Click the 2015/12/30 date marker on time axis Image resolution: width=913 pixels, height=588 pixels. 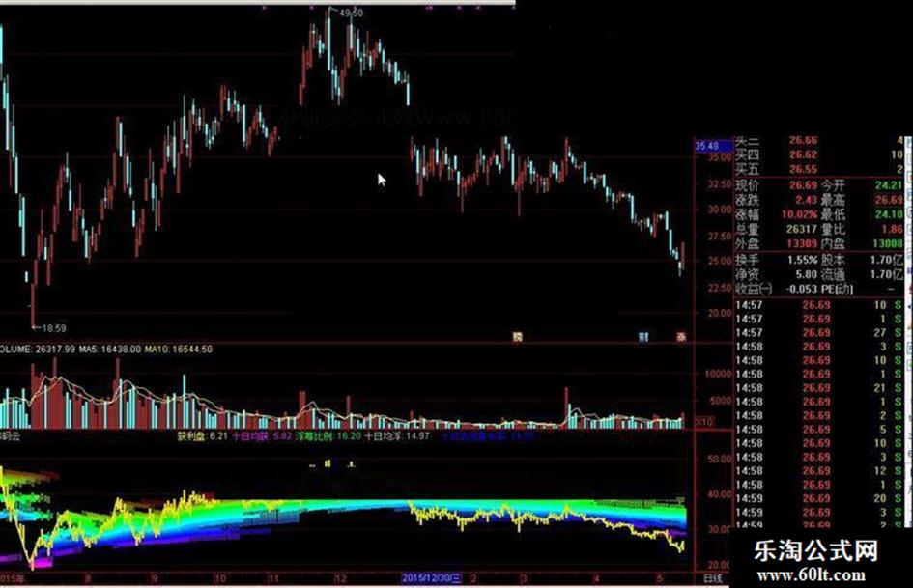(432, 578)
